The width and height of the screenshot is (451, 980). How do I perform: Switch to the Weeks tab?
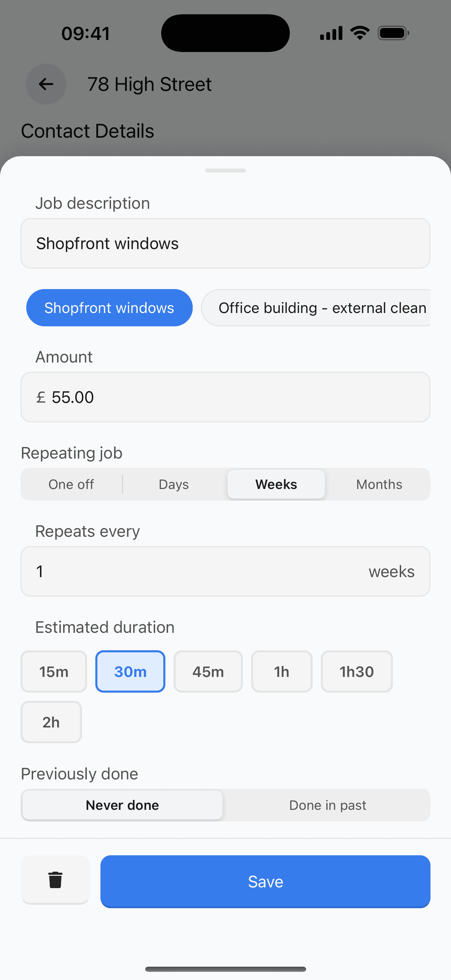276,484
